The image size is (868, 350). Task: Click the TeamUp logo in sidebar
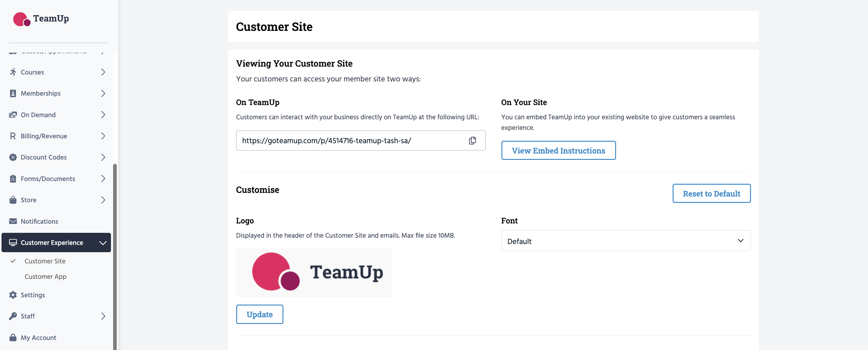click(x=41, y=19)
